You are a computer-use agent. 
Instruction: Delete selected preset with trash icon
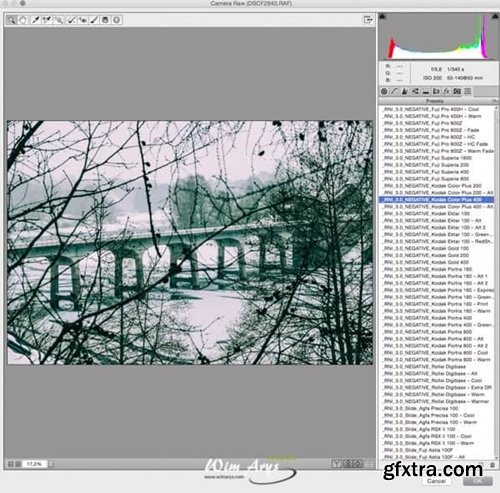pos(493,465)
